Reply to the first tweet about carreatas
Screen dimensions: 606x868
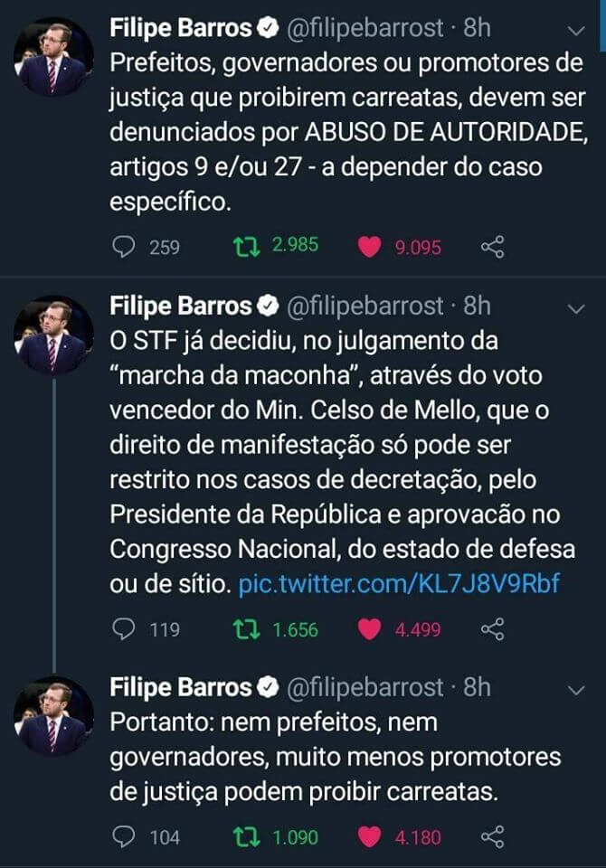pyautogui.click(x=124, y=246)
